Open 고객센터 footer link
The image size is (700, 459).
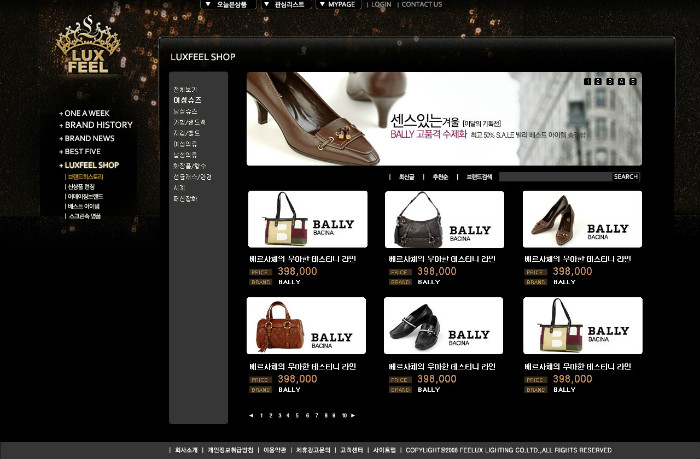coord(352,450)
